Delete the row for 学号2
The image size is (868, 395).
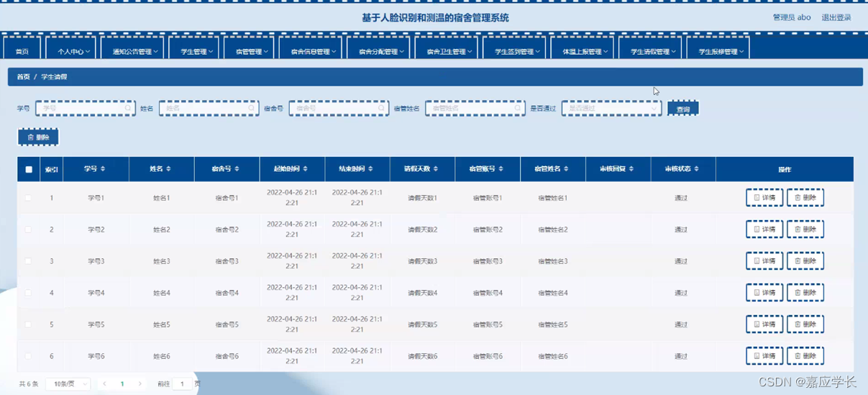tap(805, 230)
